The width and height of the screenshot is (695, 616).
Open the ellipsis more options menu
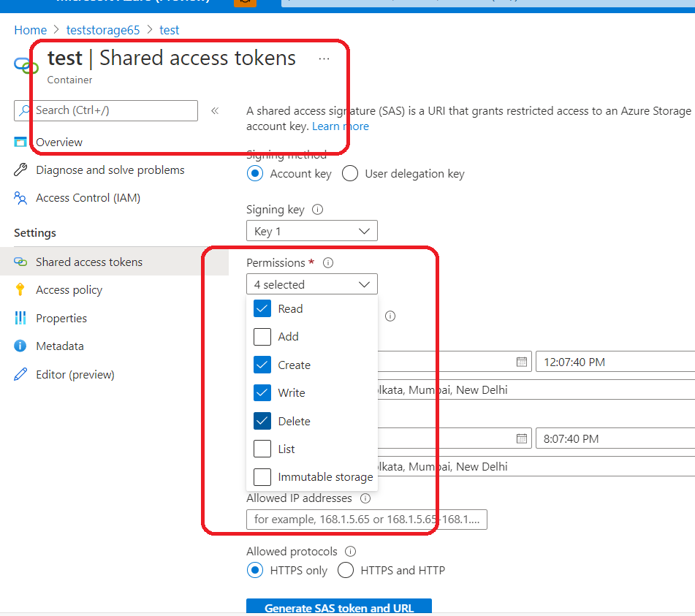[324, 58]
